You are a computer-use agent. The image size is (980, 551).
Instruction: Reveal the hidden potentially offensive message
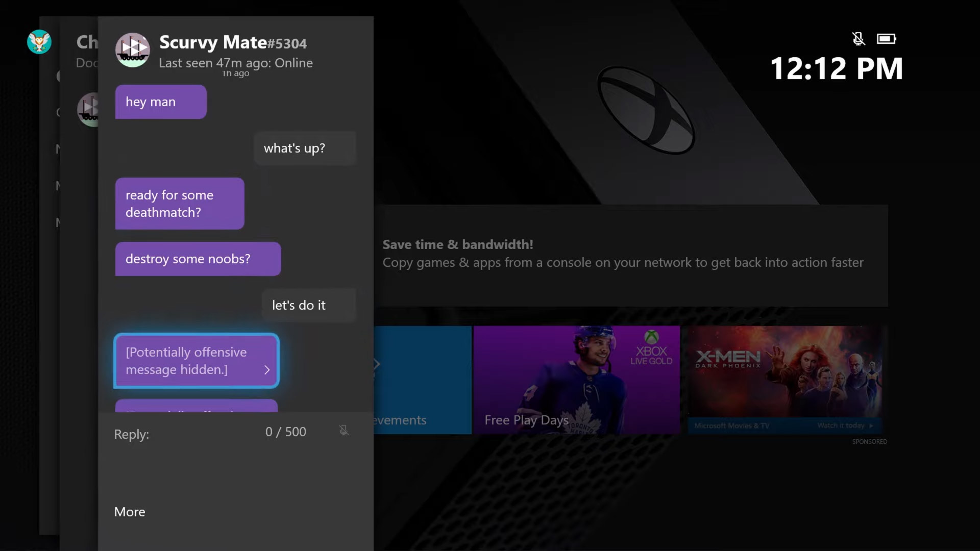click(x=195, y=361)
